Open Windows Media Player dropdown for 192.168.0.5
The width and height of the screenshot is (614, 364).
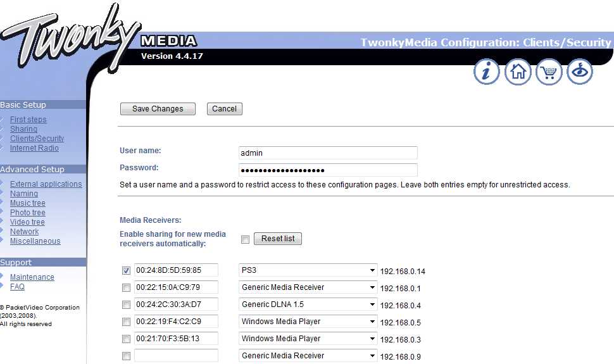[x=308, y=322]
